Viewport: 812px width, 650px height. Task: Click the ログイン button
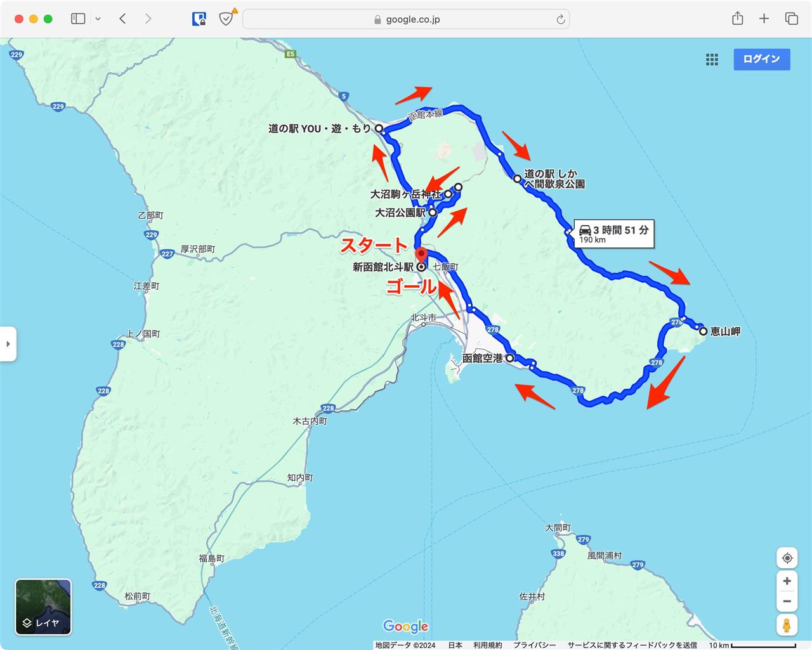[761, 59]
